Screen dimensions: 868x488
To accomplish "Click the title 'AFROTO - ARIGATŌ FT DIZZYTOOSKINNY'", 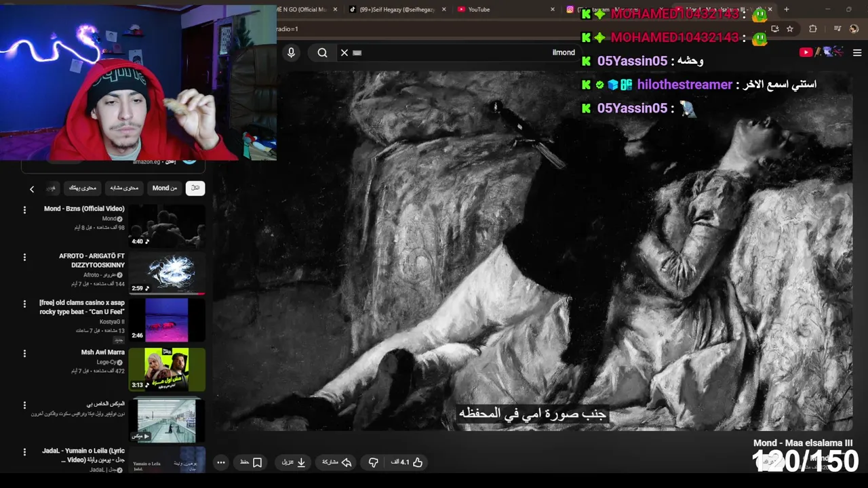I will click(x=92, y=260).
